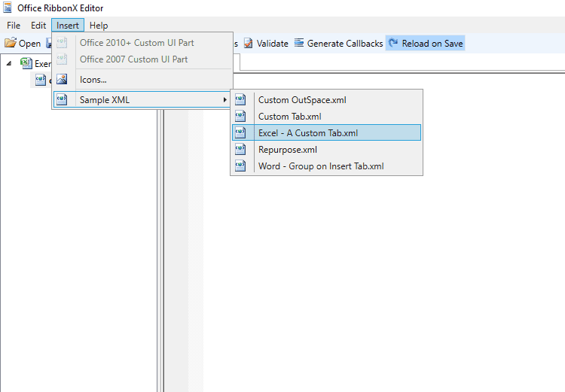Viewport: 565px width, 392px height.
Task: Expand Sample XML submenu arrow
Action: click(224, 100)
